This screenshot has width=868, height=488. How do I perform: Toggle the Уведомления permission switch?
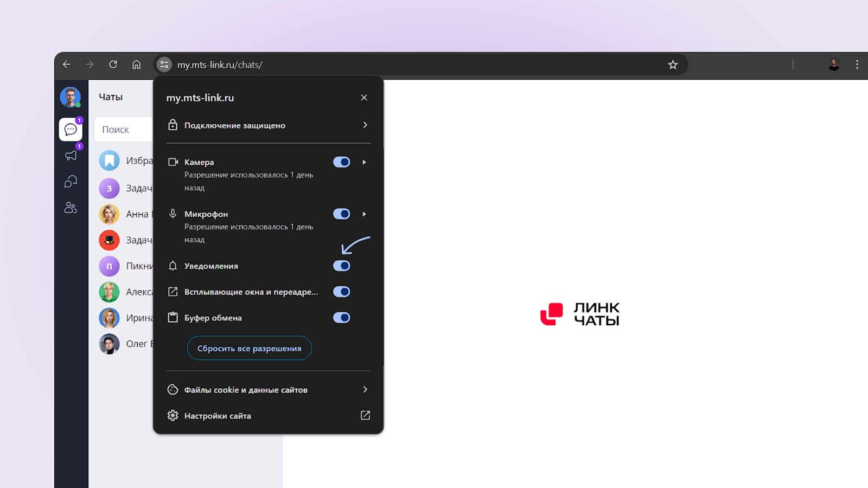tap(341, 266)
